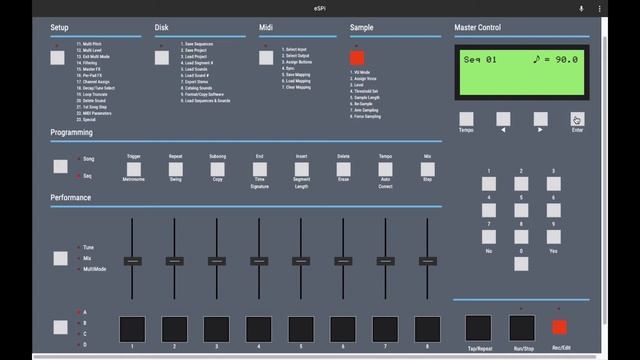Image resolution: width=640 pixels, height=360 pixels.
Task: Toggle the A/B/C/D bank selector button
Action: 60,327
